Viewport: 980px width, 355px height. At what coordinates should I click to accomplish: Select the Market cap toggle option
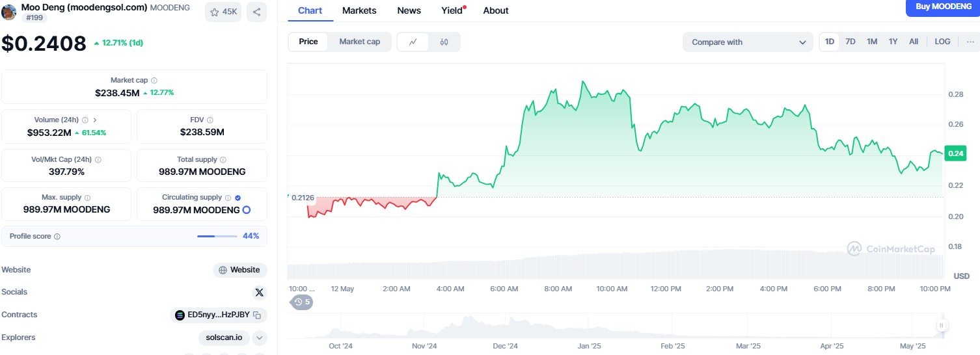click(x=359, y=42)
